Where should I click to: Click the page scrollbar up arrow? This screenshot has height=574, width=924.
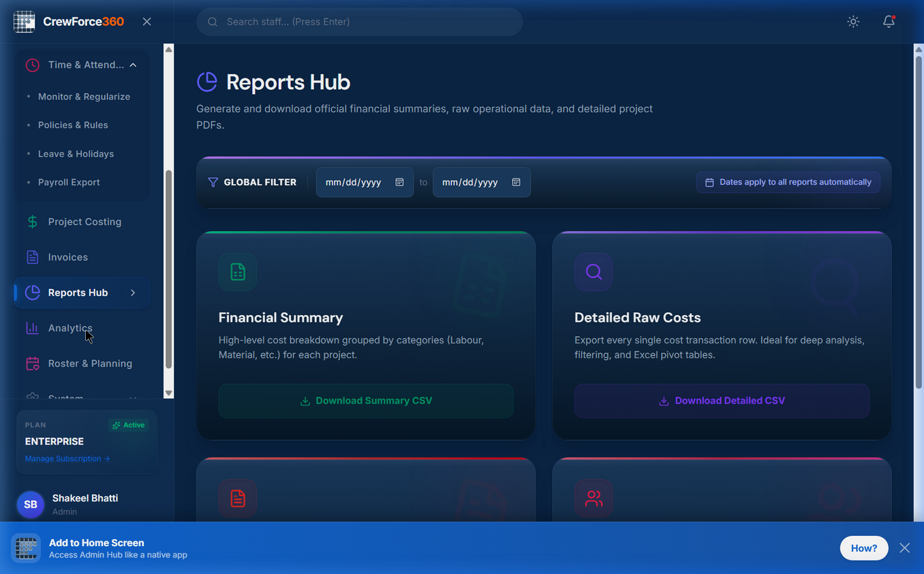(x=919, y=49)
